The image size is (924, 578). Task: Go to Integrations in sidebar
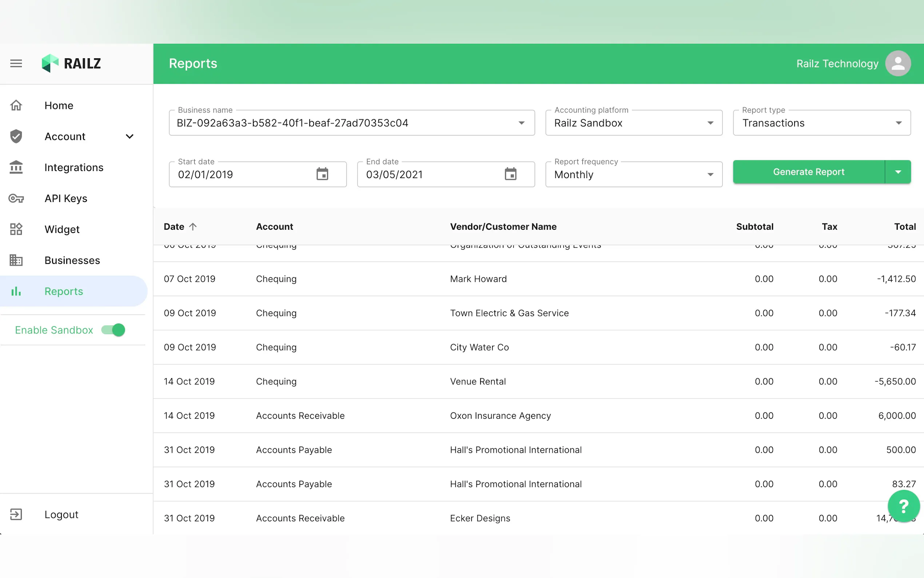pos(74,167)
